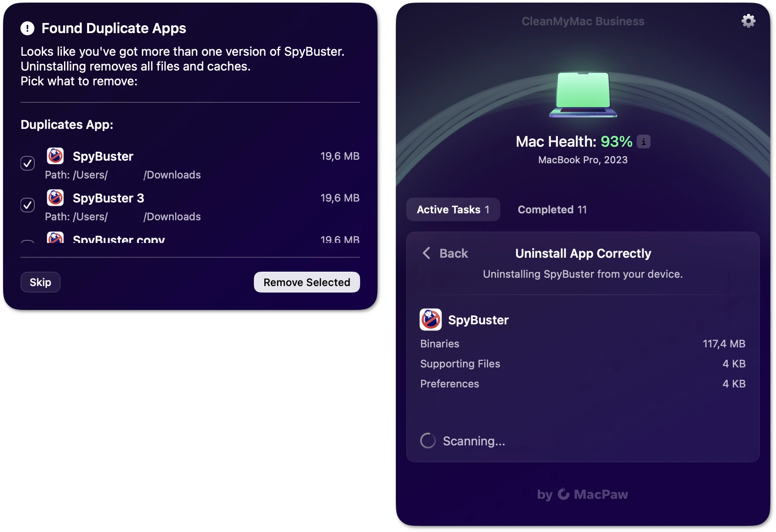Viewport: 776px width, 532px height.
Task: Uncheck the SpyBuster 3 checkbox
Action: (27, 205)
